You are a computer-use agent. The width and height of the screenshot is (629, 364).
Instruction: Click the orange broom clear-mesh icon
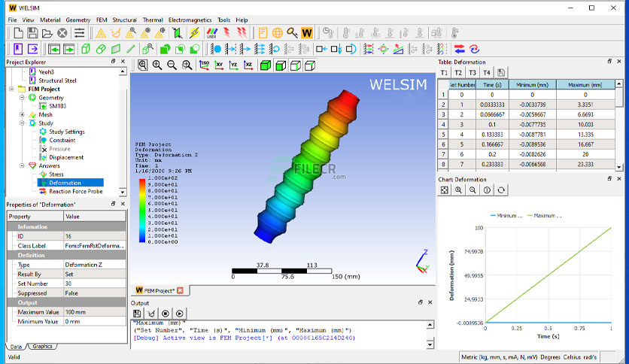click(x=116, y=33)
